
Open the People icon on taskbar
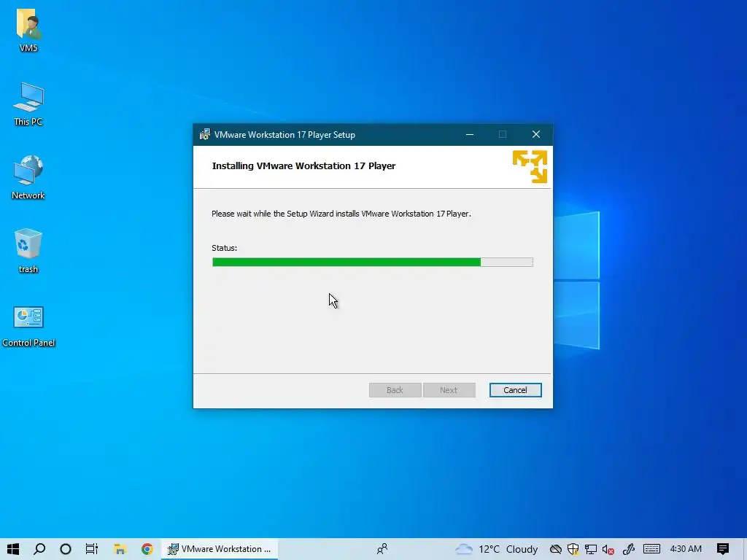(x=382, y=549)
